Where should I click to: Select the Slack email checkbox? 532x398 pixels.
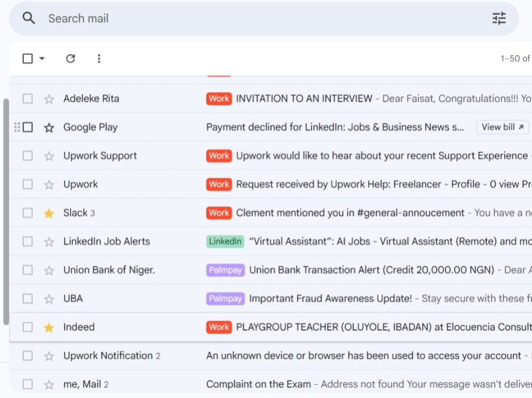[28, 213]
